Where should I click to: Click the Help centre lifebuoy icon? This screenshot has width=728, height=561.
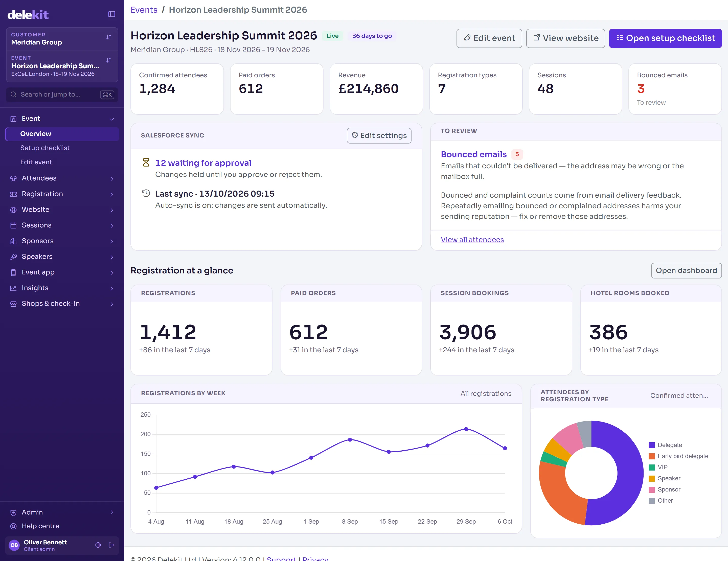(x=13, y=526)
